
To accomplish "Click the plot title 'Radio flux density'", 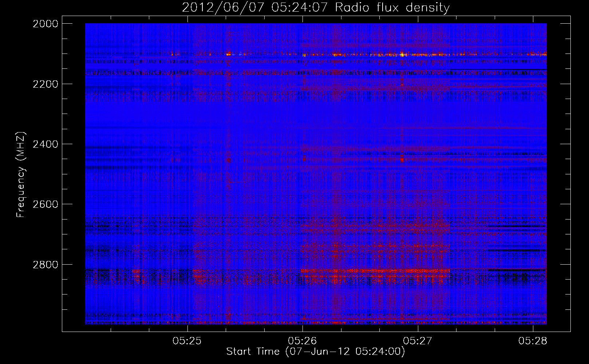I will coord(392,7).
